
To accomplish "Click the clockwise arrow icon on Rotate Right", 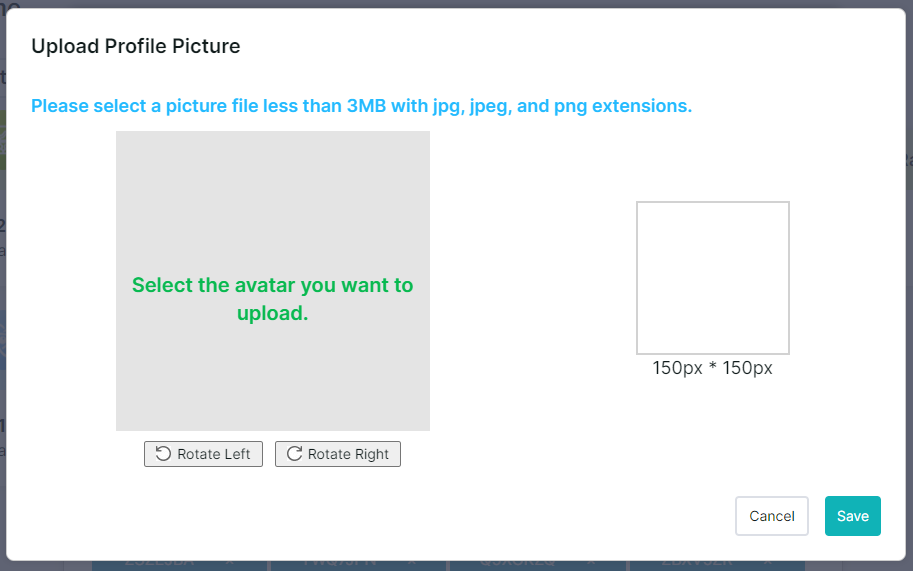I will tap(294, 454).
